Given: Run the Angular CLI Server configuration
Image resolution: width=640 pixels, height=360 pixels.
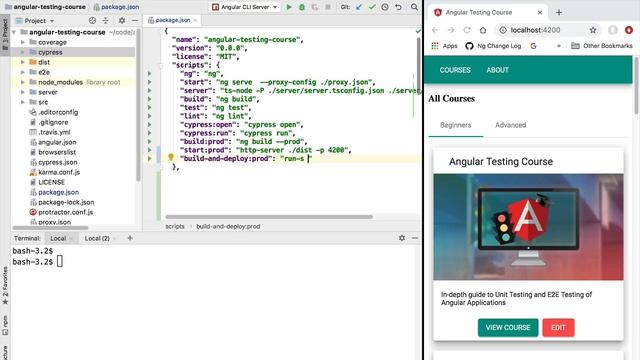Looking at the screenshot, I should coord(289,7).
